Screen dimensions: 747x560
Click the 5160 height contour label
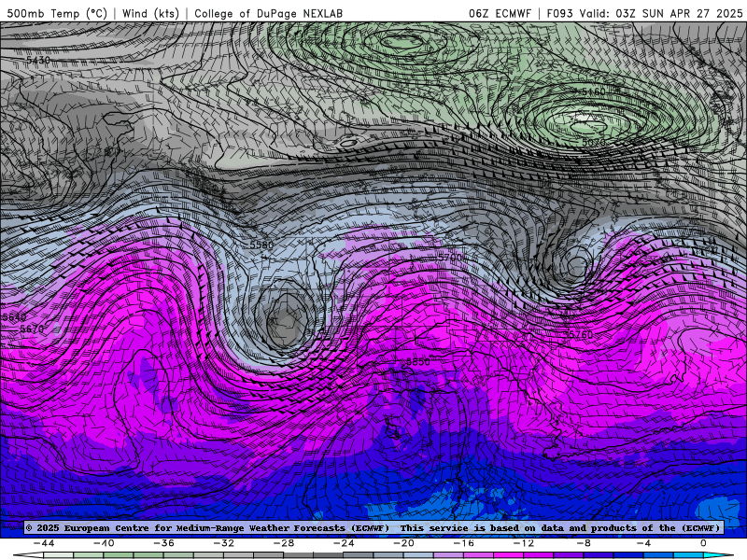click(x=593, y=91)
